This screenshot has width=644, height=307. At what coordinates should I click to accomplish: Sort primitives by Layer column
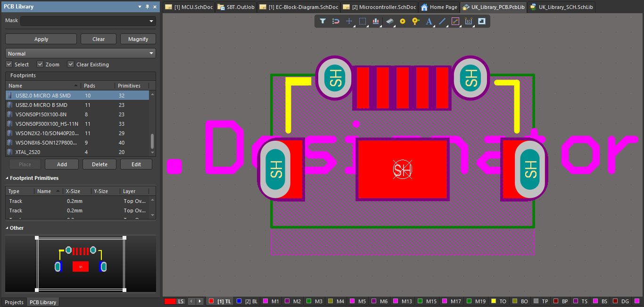pos(134,191)
